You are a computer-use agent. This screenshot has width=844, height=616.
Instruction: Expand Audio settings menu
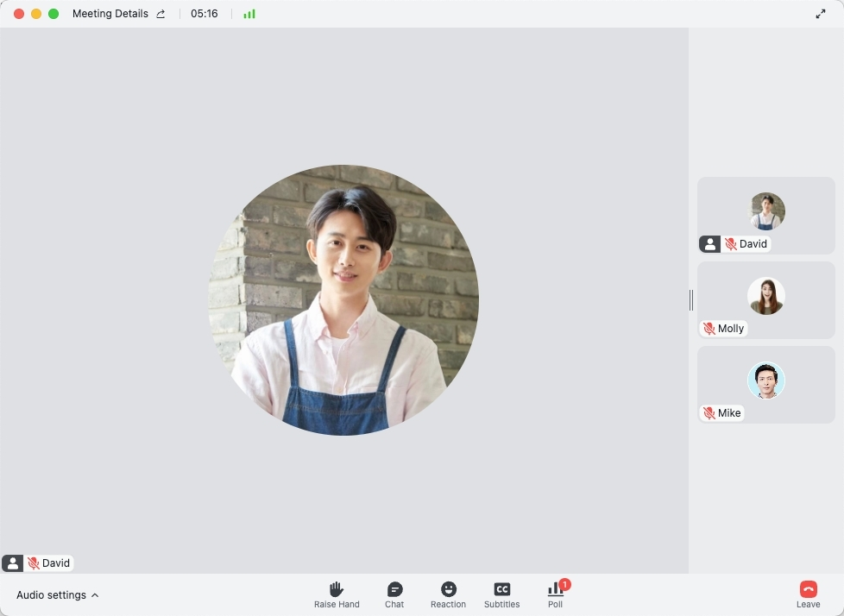point(57,595)
